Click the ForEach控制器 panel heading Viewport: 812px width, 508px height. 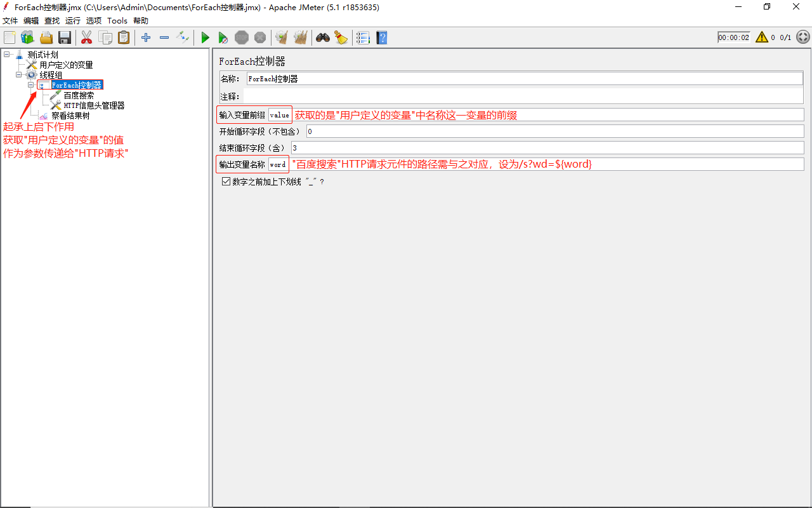click(252, 62)
